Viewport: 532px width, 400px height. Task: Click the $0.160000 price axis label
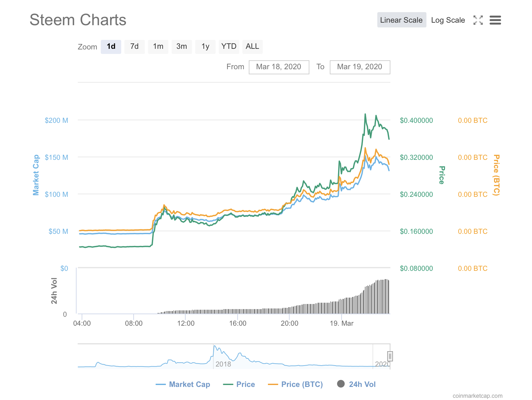click(x=416, y=232)
